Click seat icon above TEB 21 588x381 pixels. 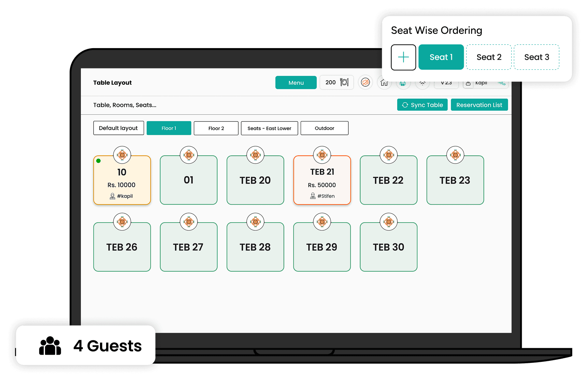pyautogui.click(x=322, y=155)
